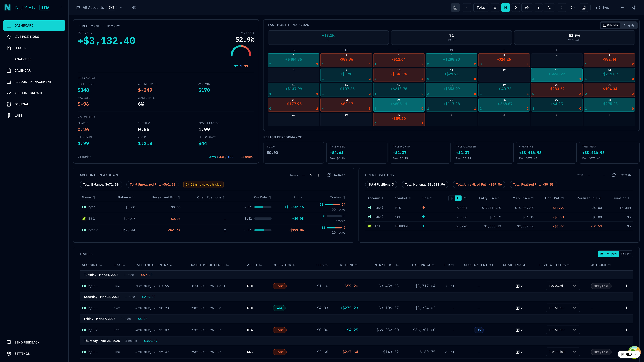Go to the previous period arrow

point(466,8)
